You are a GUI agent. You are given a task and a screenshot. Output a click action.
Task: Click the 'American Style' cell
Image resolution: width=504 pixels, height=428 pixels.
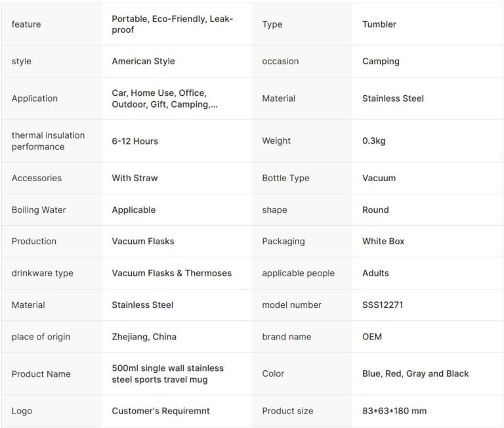[x=143, y=61]
